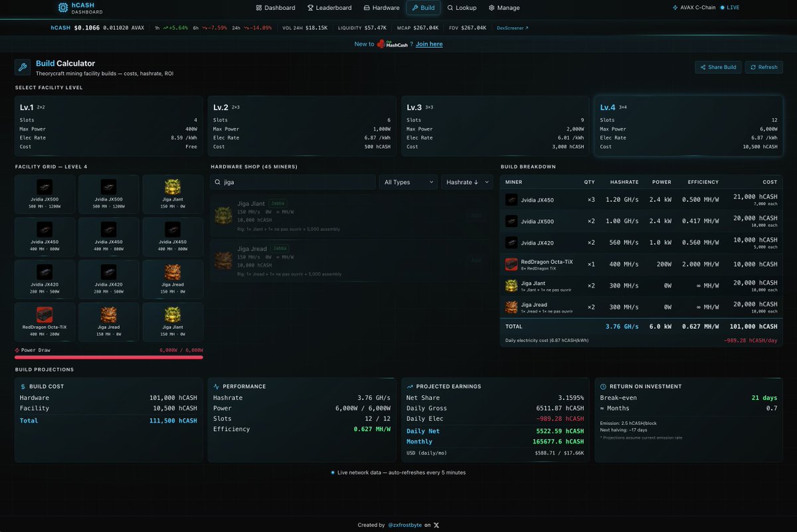Viewport: 797px width, 532px height.
Task: Click the COST column header
Action: tap(770, 182)
